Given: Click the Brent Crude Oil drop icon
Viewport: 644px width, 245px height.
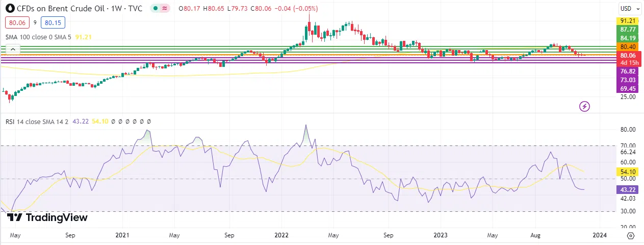Looking at the screenshot, I should [10, 9].
